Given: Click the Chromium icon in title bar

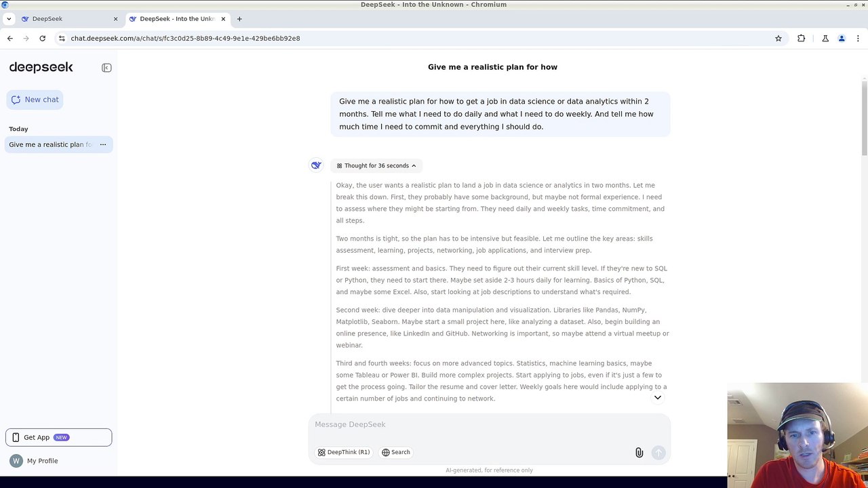Looking at the screenshot, I should point(5,5).
